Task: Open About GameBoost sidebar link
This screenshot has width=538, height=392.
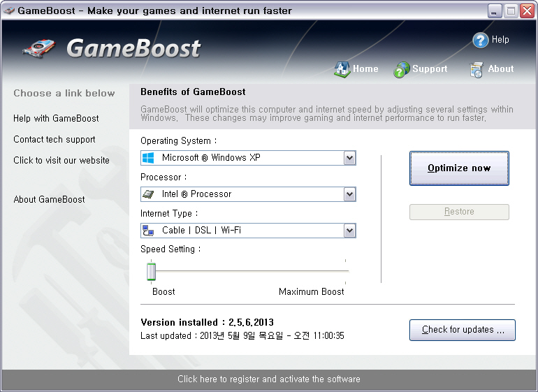Action: click(x=49, y=199)
